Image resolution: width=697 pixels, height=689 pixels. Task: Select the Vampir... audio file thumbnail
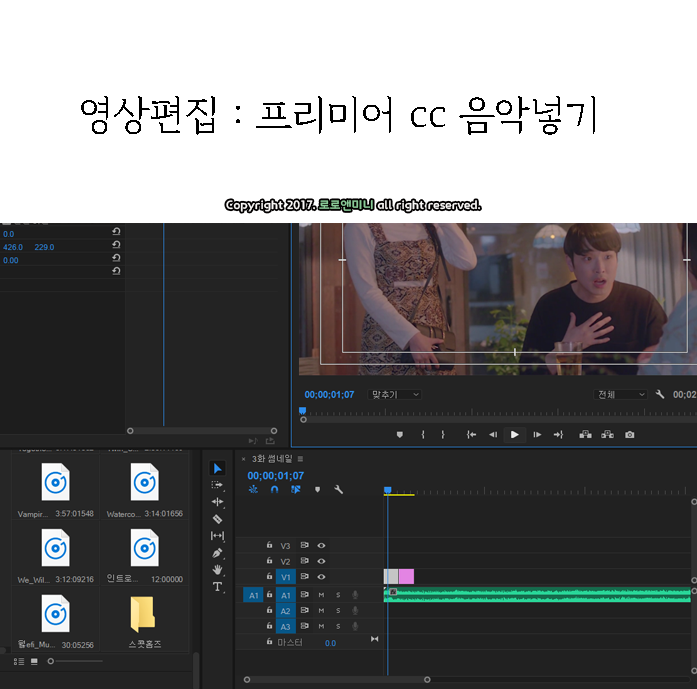coord(56,482)
